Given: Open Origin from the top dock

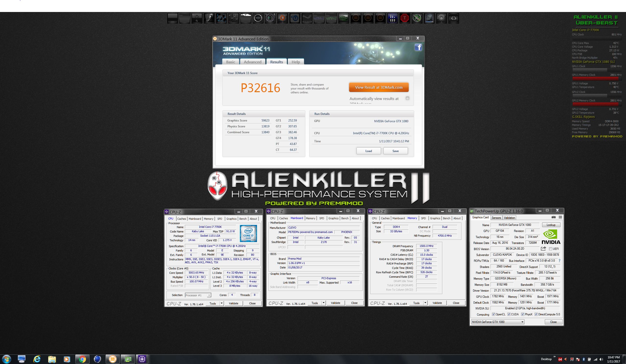Looking at the screenshot, I should tap(282, 18).
